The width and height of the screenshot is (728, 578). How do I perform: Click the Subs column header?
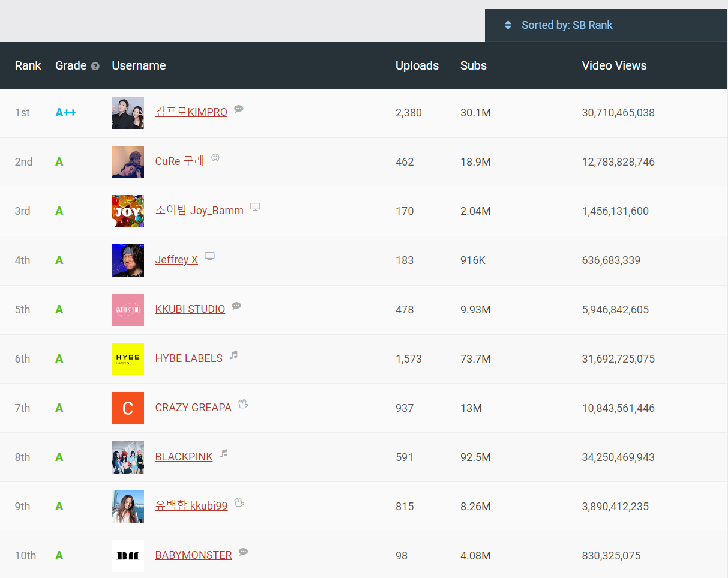[474, 66]
